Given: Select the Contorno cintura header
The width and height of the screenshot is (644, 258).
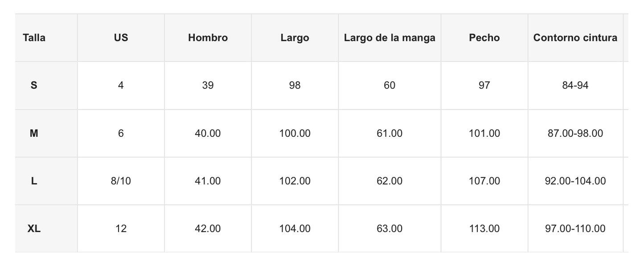Looking at the screenshot, I should pyautogui.click(x=575, y=38).
